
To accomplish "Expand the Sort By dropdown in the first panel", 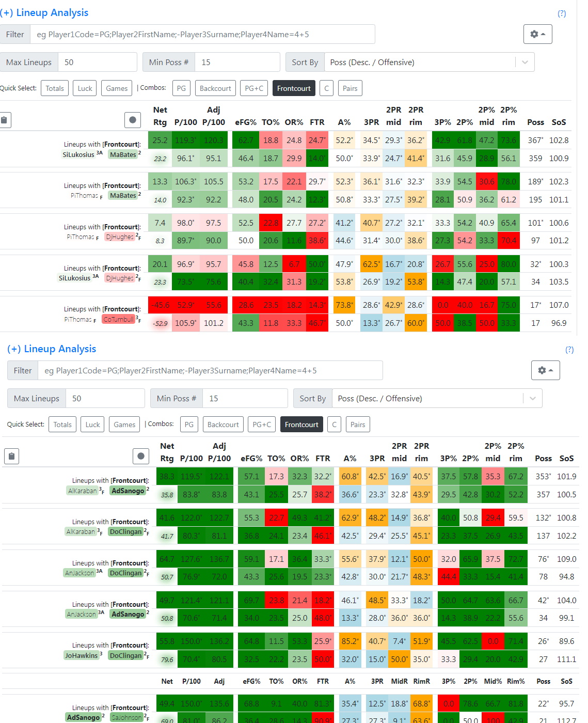I will pyautogui.click(x=525, y=62).
